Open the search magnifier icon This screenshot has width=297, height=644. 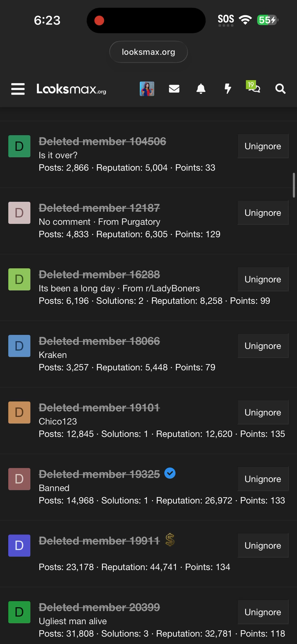click(280, 89)
